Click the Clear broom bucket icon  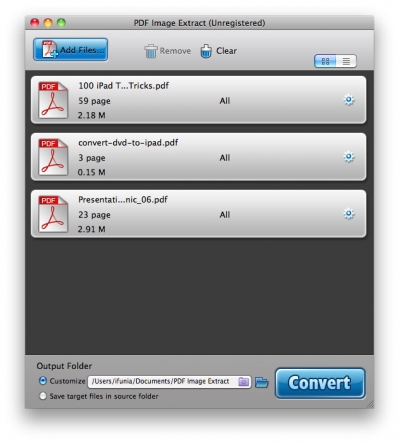206,51
